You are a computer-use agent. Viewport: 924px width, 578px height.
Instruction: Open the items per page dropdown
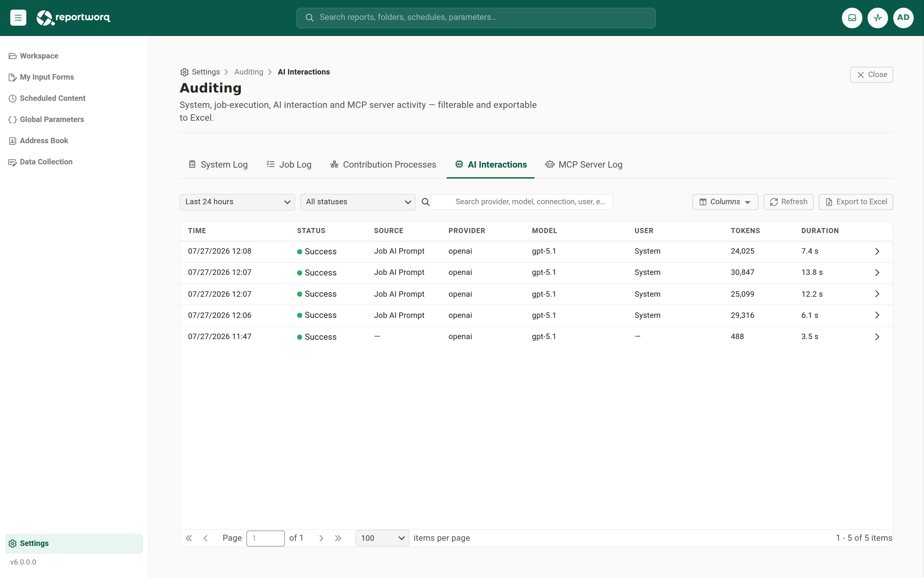[382, 538]
